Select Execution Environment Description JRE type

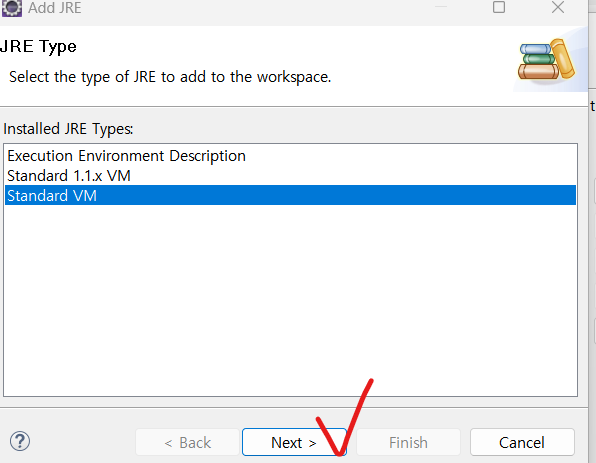coord(290,156)
